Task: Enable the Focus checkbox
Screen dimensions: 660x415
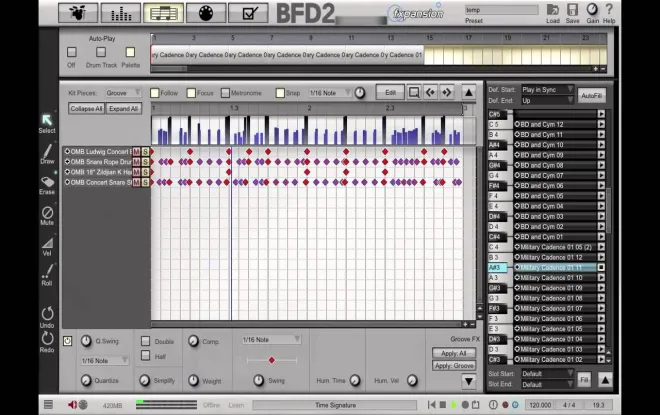Action: click(191, 93)
